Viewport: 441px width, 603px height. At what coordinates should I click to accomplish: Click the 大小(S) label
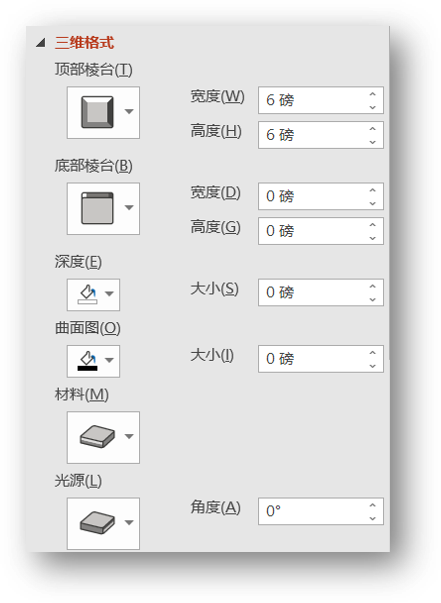[x=215, y=289]
